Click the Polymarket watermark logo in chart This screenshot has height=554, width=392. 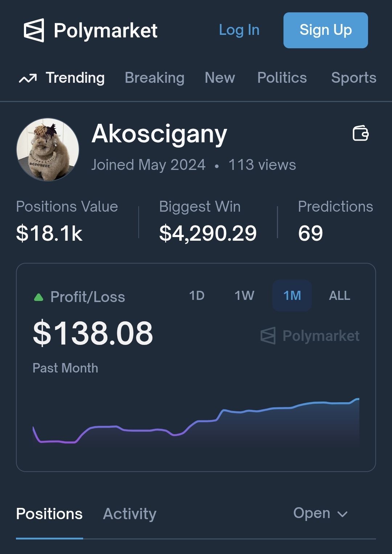[268, 336]
